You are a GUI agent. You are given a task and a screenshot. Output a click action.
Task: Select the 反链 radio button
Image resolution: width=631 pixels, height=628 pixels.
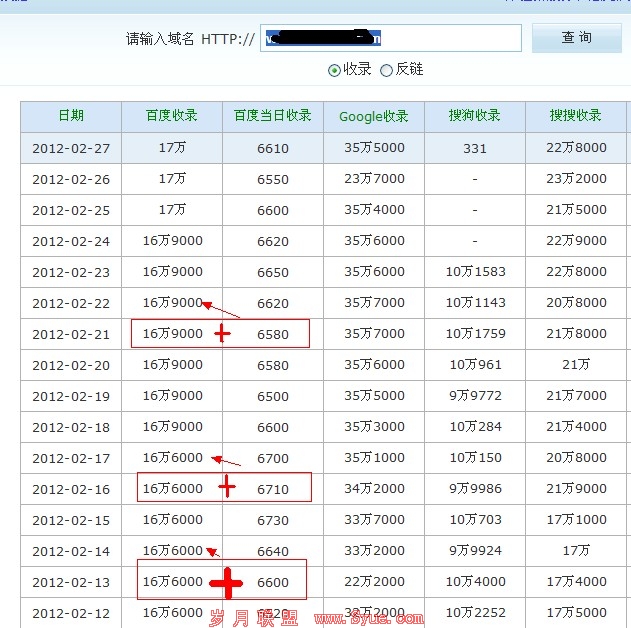tap(386, 70)
